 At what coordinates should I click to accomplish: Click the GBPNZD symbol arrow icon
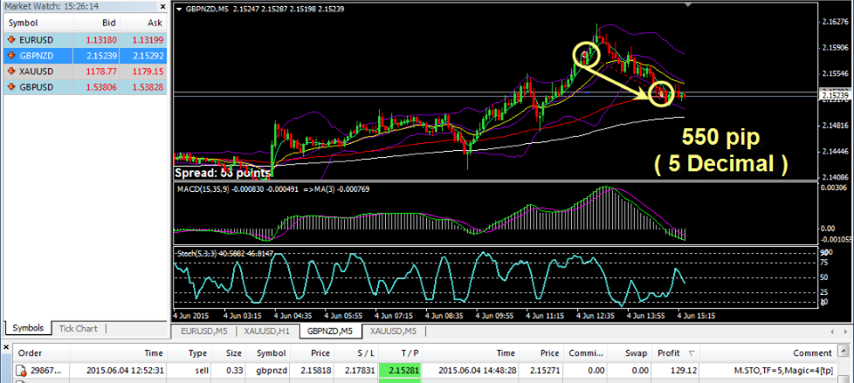coord(10,55)
